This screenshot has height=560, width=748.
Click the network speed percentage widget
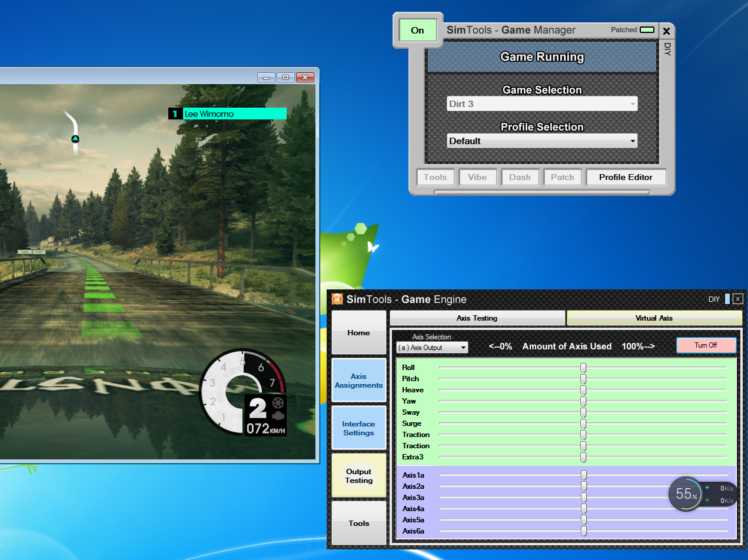tap(686, 494)
